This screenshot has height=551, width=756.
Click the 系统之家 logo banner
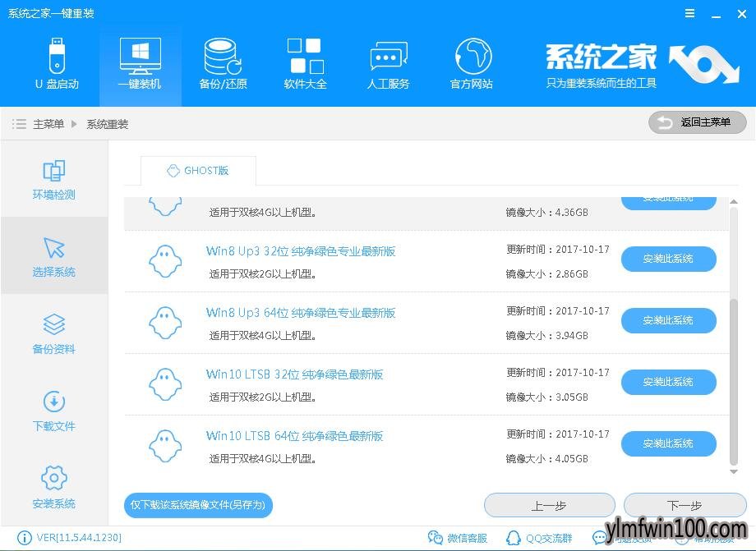tap(641, 65)
